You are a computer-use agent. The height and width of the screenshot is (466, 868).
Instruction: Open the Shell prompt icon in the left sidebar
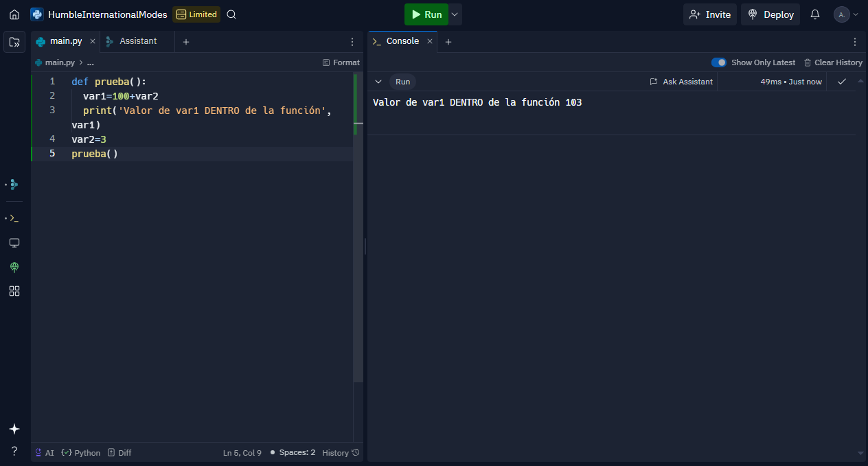pos(14,218)
